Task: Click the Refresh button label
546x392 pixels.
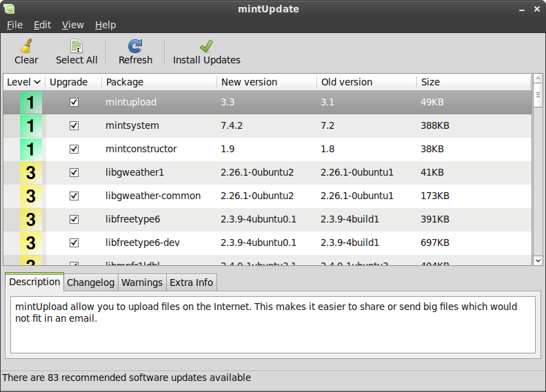Action: pos(135,60)
